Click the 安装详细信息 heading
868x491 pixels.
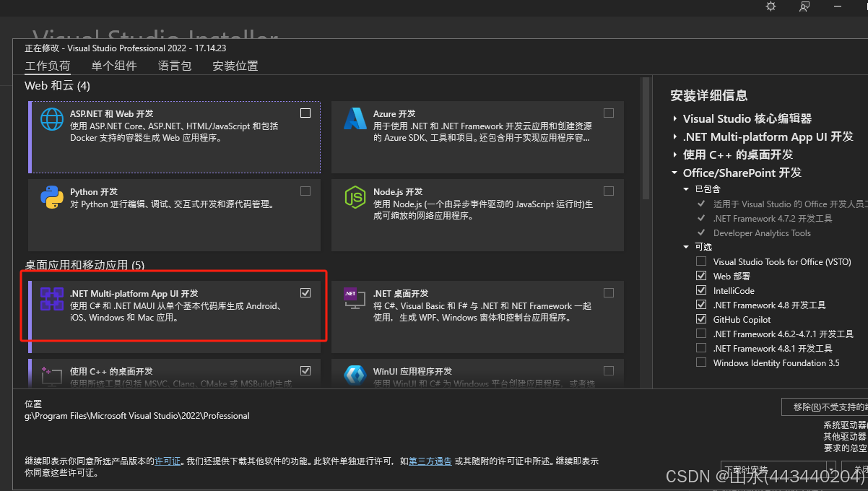(x=709, y=95)
